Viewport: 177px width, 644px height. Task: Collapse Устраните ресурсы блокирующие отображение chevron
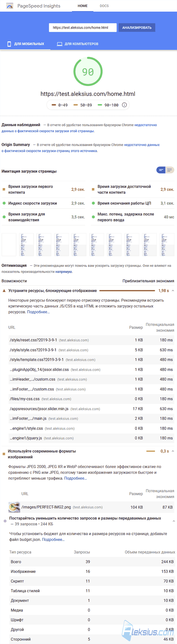[x=173, y=291]
